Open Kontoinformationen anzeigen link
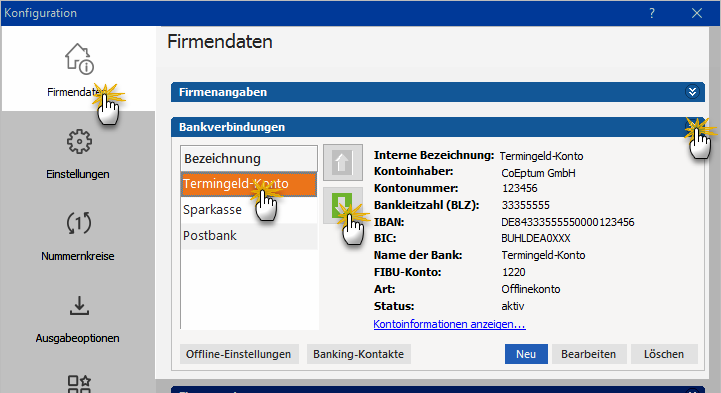 (x=449, y=324)
